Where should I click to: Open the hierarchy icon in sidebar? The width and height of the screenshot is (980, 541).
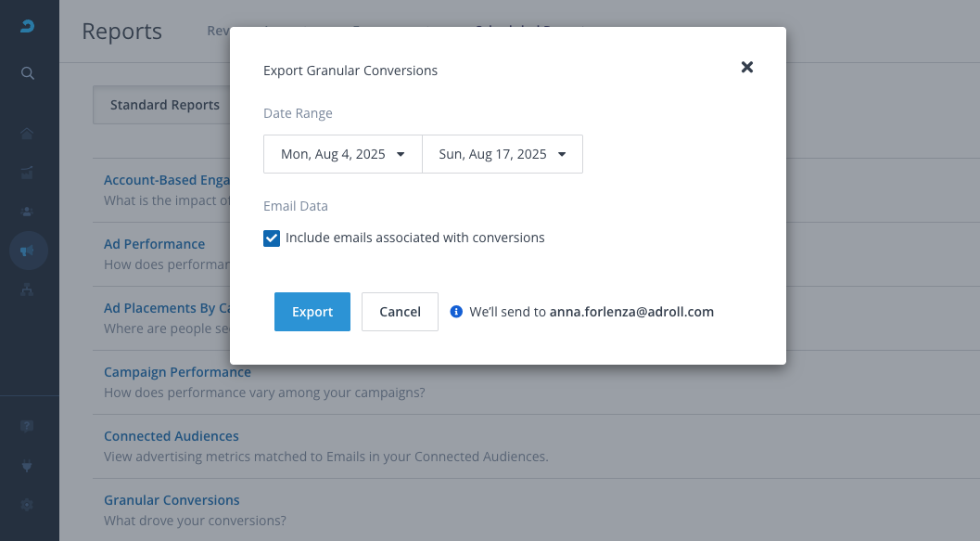28,290
